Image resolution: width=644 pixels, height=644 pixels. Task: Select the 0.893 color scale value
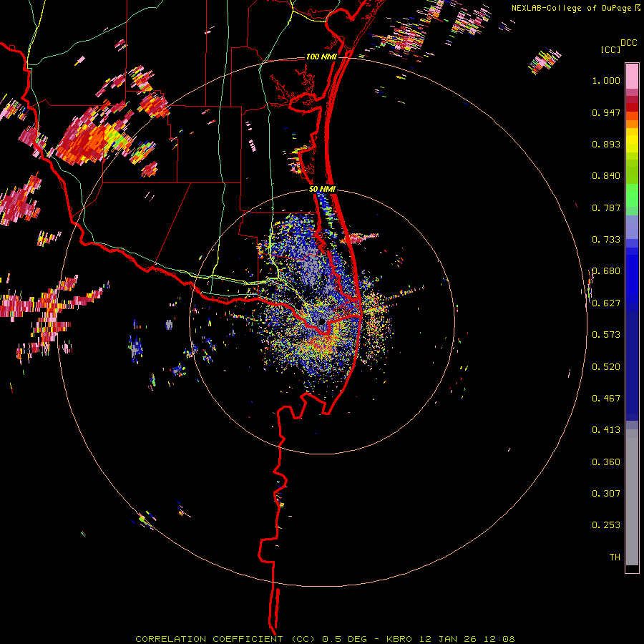606,144
